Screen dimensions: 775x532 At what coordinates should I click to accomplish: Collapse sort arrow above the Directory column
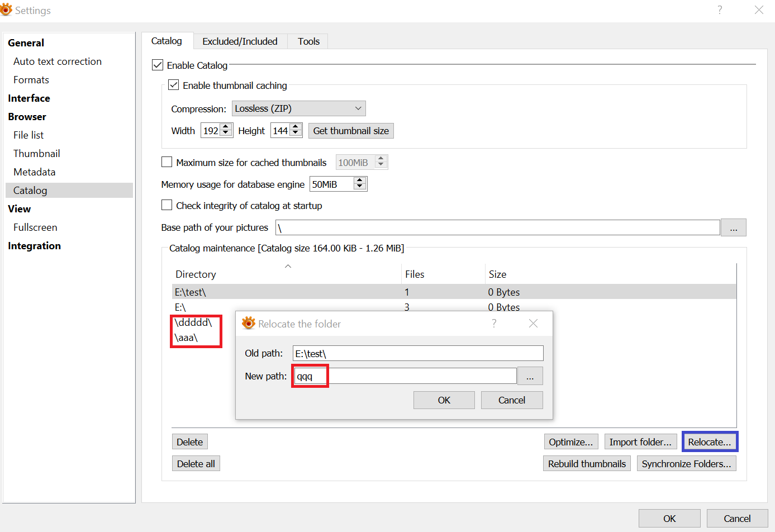pos(288,266)
